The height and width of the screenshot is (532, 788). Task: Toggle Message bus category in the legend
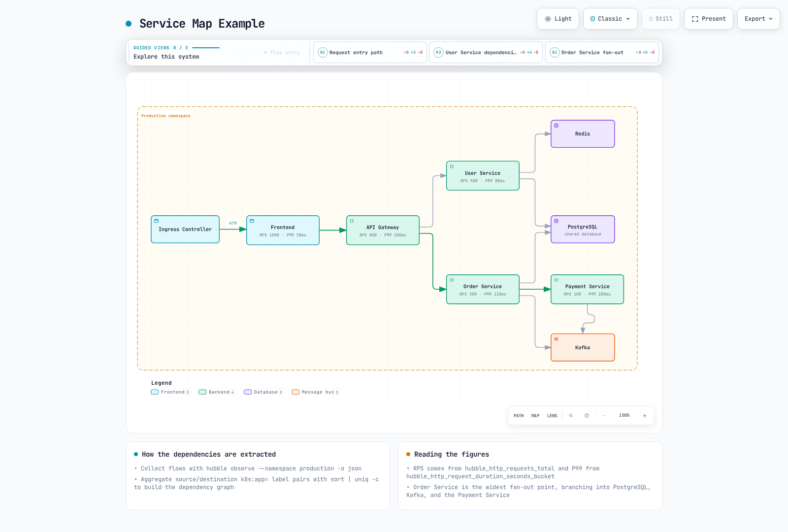click(316, 392)
